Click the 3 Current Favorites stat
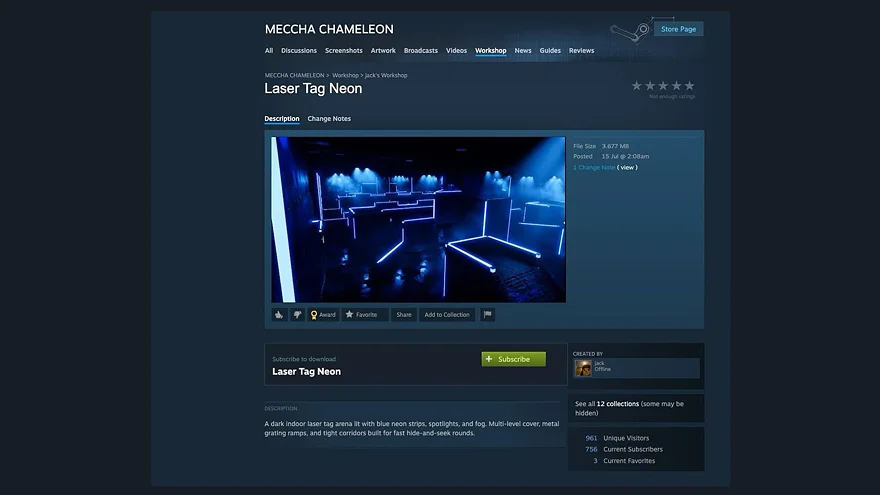The height and width of the screenshot is (495, 880). click(624, 461)
